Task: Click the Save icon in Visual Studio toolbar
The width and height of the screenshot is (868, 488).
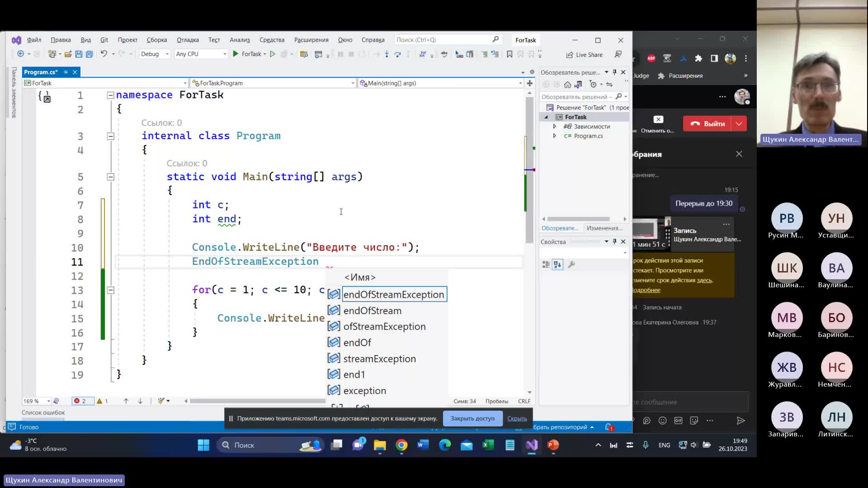Action: pos(79,54)
